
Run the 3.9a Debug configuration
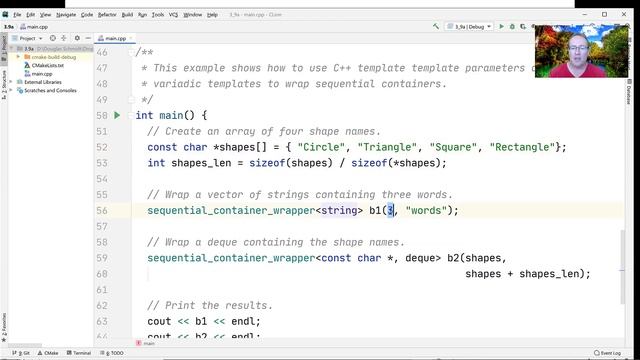click(502, 27)
